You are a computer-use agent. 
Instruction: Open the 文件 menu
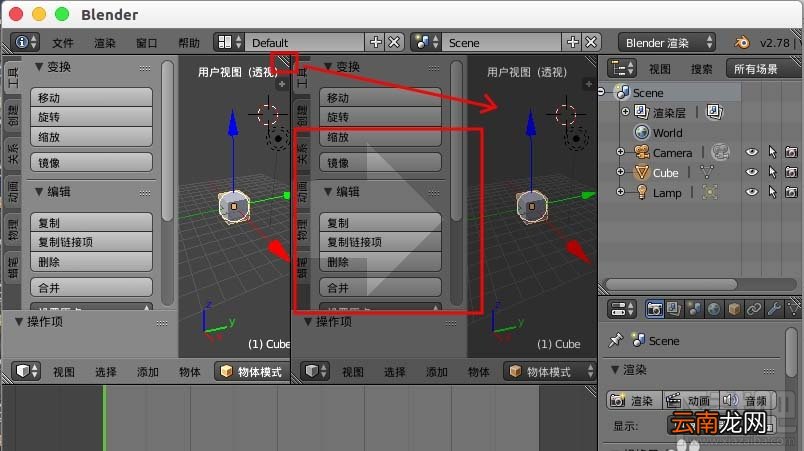coord(63,43)
